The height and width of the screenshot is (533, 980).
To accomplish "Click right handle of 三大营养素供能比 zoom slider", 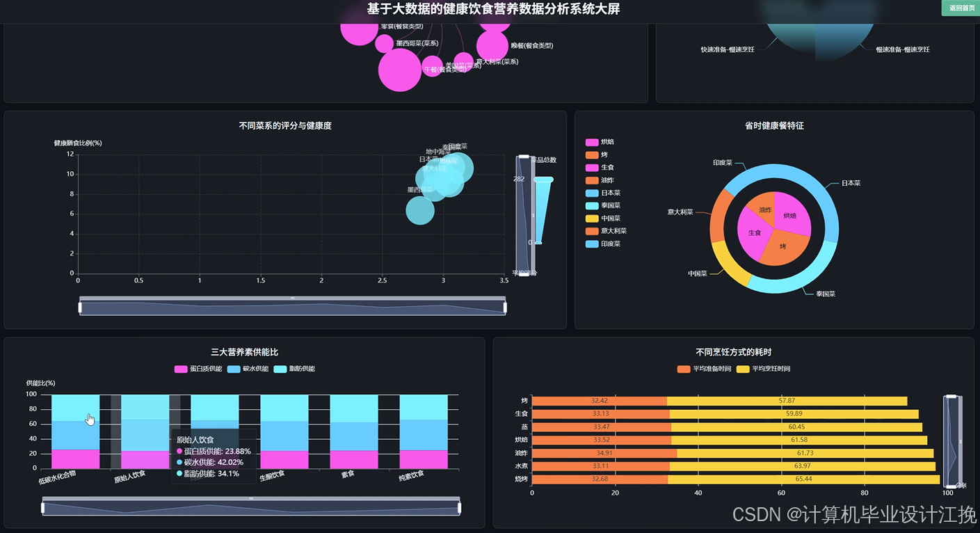I will tap(460, 509).
